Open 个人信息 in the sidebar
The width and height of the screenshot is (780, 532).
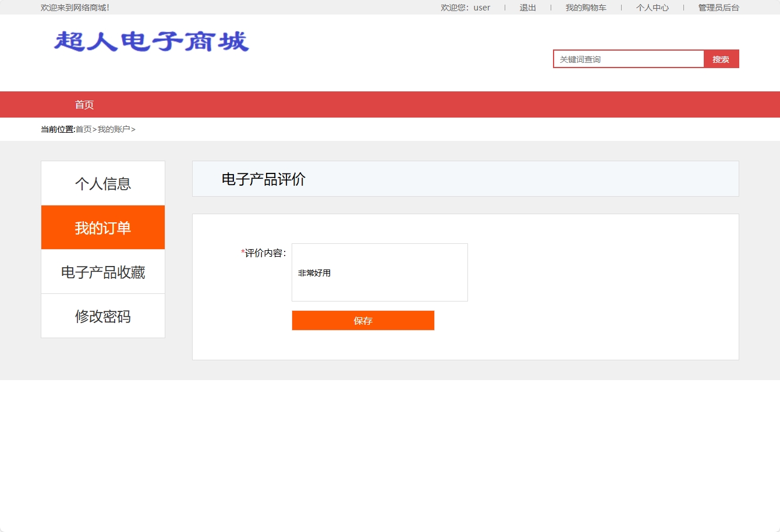pos(103,183)
